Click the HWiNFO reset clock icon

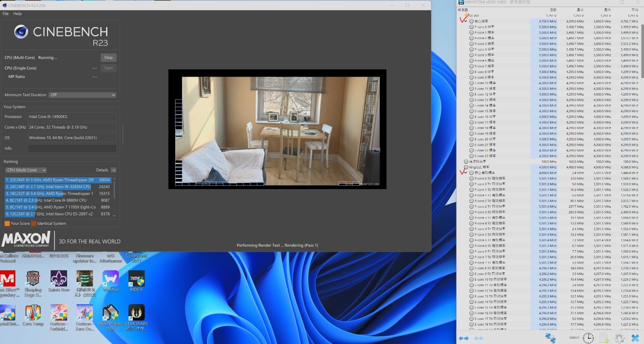click(588, 338)
